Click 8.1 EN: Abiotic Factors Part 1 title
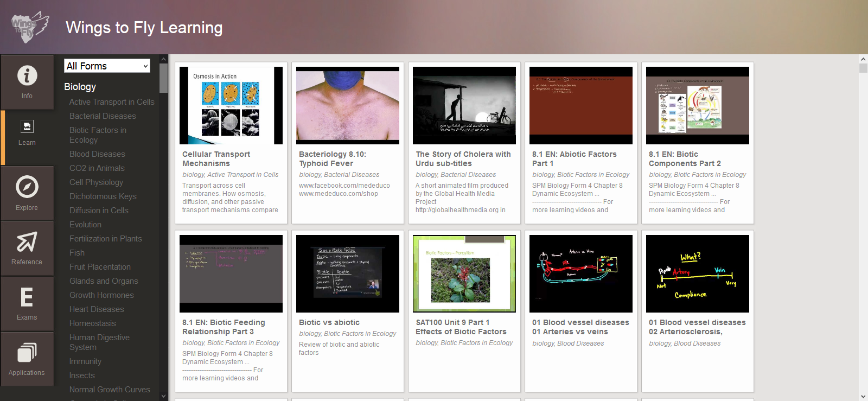The width and height of the screenshot is (868, 401). [x=575, y=159]
